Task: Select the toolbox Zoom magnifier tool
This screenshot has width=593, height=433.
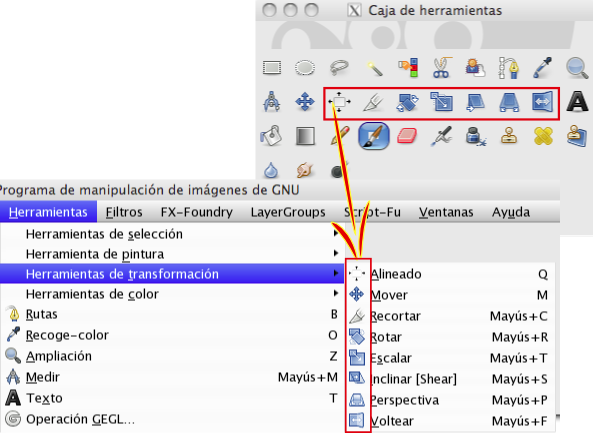Action: tap(577, 68)
